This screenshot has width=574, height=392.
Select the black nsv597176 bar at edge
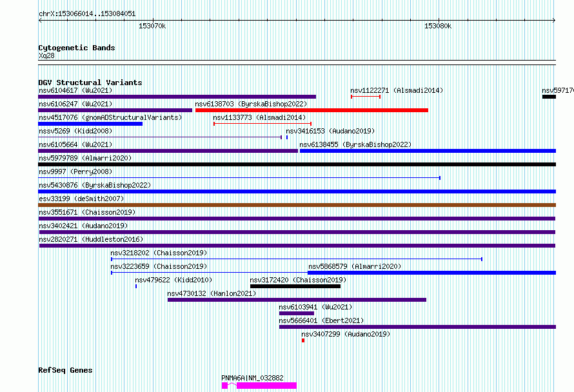pyautogui.click(x=549, y=97)
